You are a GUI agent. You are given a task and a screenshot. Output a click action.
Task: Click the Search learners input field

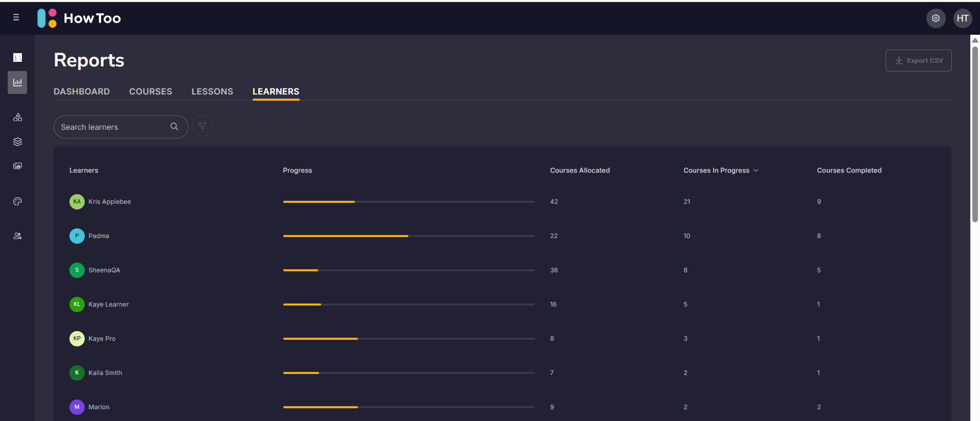[x=112, y=127]
